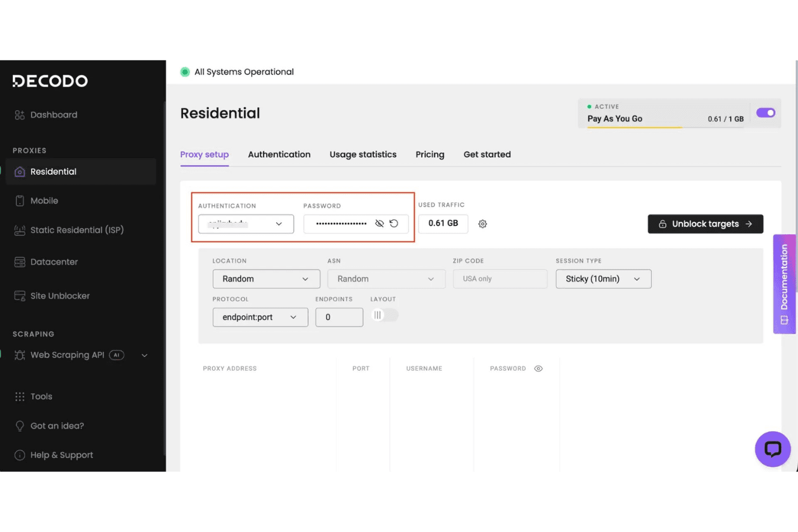The width and height of the screenshot is (798, 532).
Task: Open the ASN dropdown
Action: coord(387,279)
